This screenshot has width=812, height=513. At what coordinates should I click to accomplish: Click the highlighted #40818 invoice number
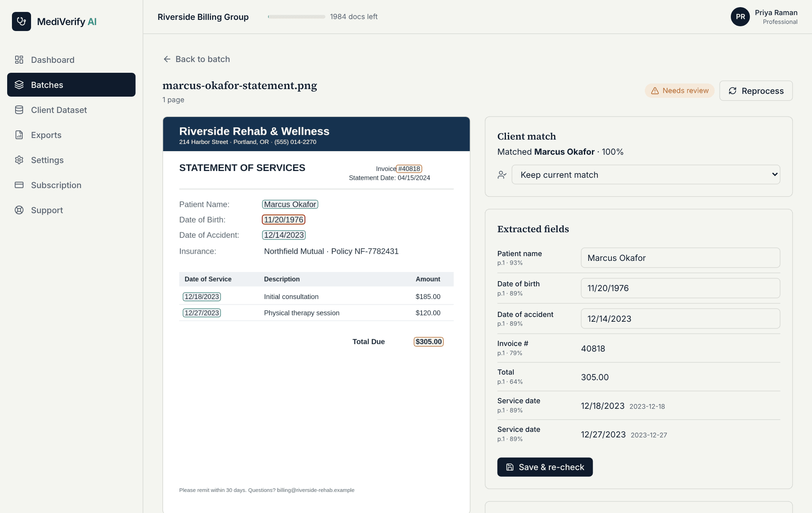click(x=409, y=169)
